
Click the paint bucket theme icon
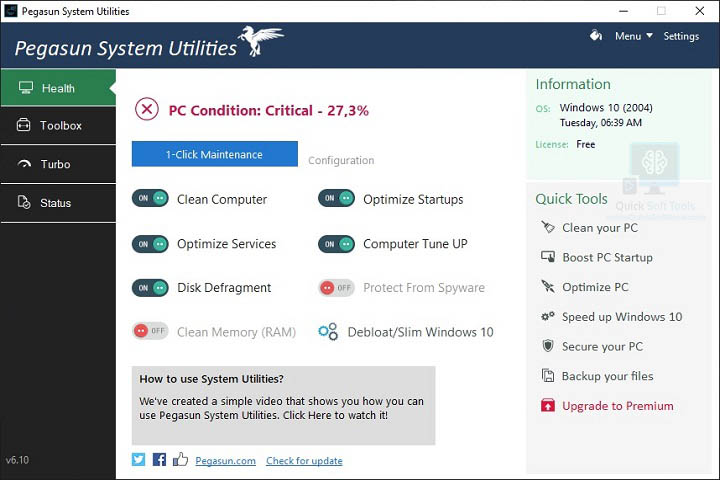click(596, 35)
